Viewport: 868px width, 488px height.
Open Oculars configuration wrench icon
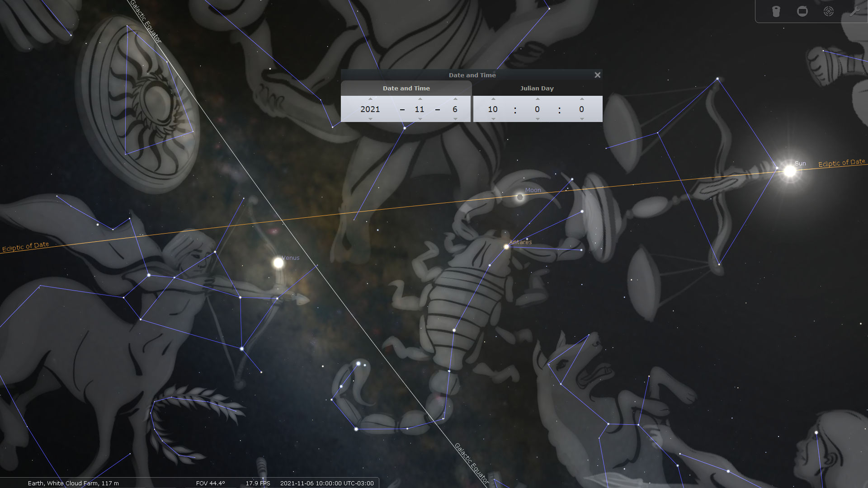pos(854,11)
